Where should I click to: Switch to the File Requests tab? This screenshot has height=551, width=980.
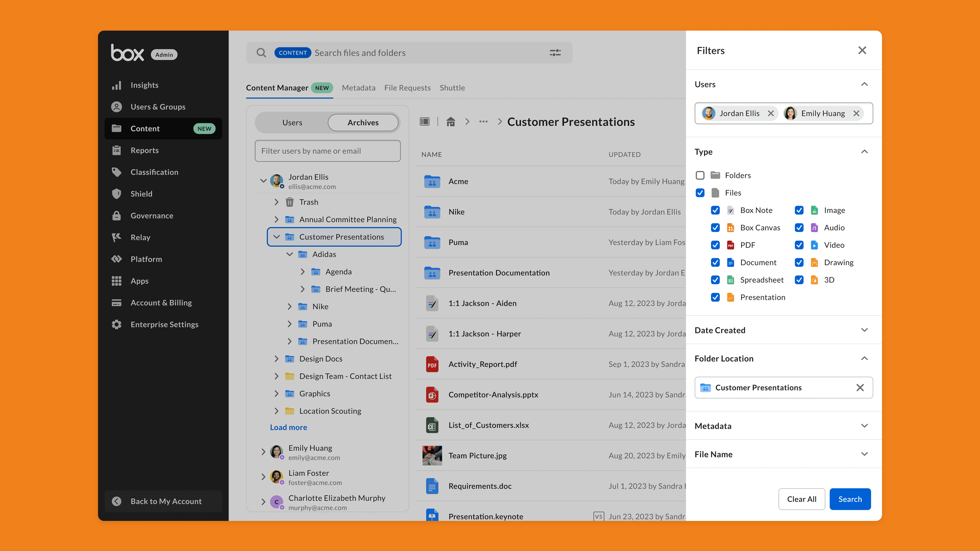click(408, 88)
